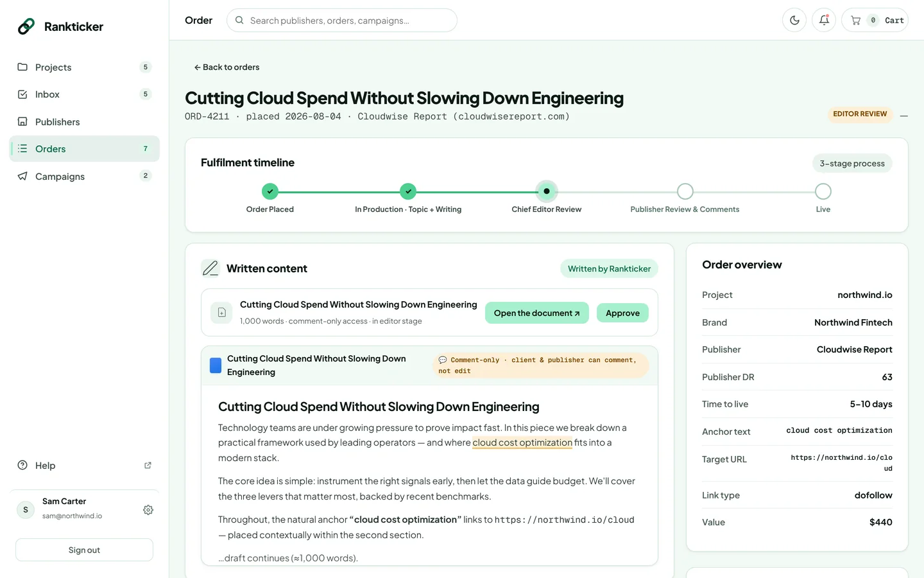924x578 pixels.
Task: Toggle dark mode with the moon icon
Action: (x=794, y=21)
